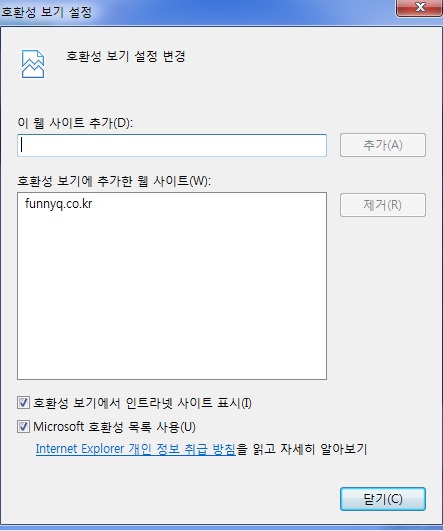
Task: Click the 을 읽고 자세히 알아보기 text
Action: click(x=301, y=449)
